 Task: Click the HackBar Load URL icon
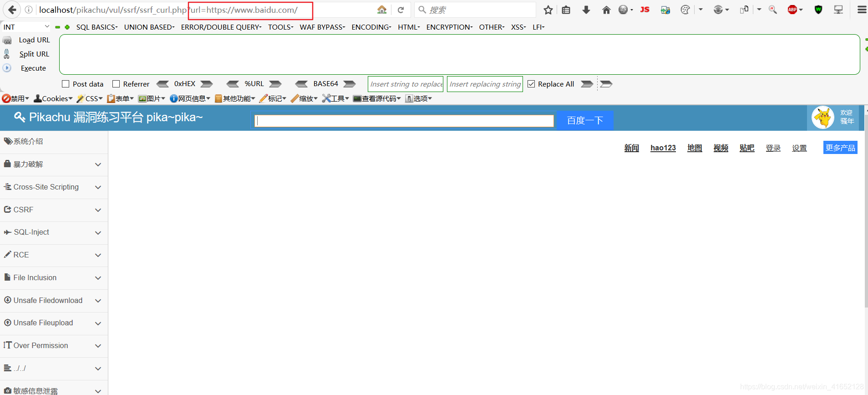(x=7, y=40)
